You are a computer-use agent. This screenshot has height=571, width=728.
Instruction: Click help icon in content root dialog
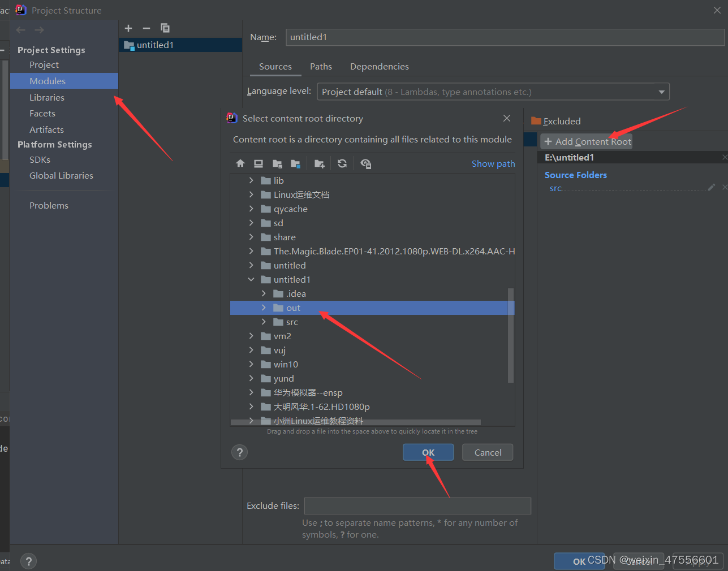tap(240, 452)
